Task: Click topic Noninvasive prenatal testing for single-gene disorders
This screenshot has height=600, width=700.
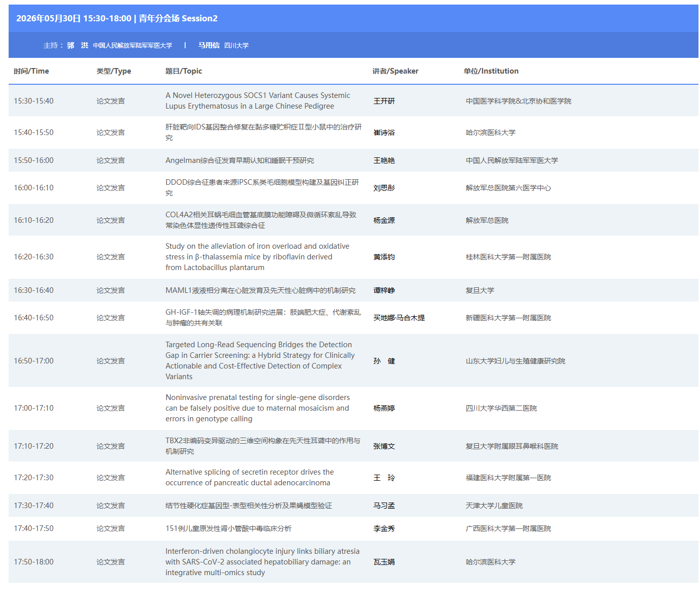Action: click(x=258, y=408)
